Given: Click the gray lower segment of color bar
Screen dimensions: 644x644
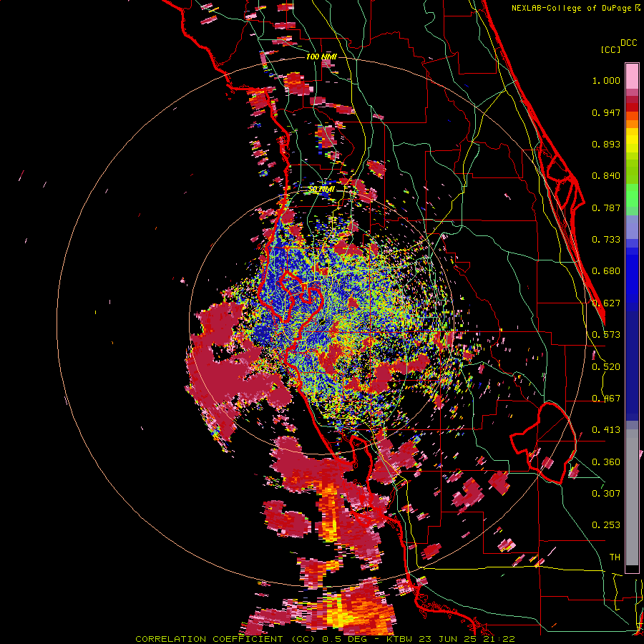Looking at the screenshot, I should [x=632, y=497].
